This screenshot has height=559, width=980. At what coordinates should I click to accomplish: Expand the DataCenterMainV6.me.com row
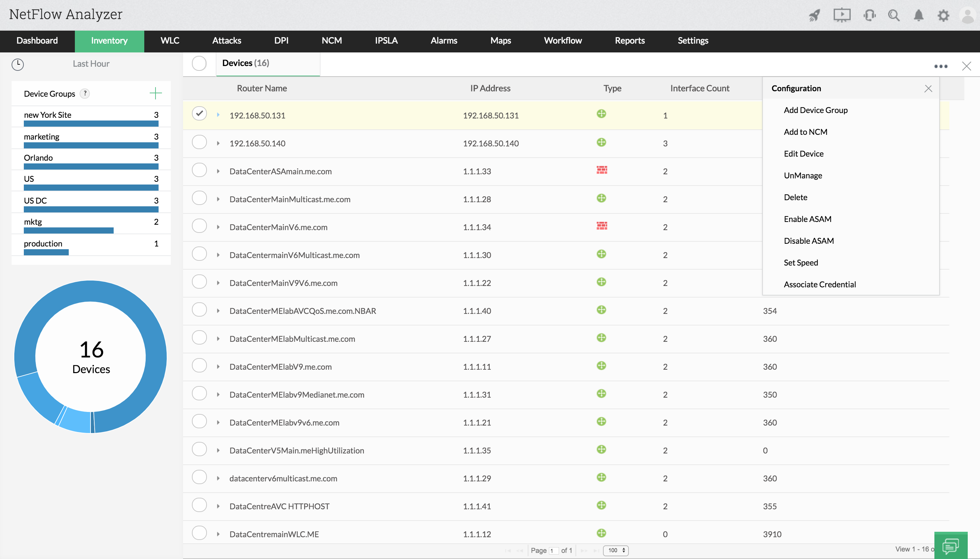[218, 227]
